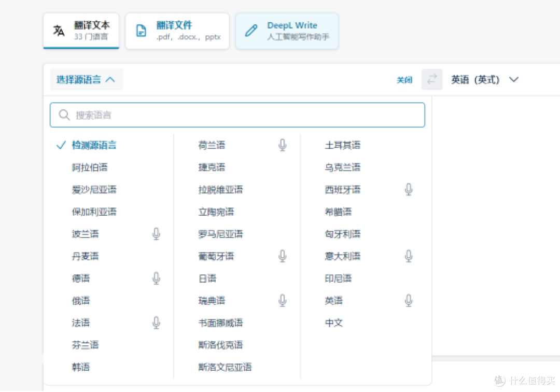This screenshot has width=560, height=392.
Task: Select 德语 language
Action: [x=81, y=278]
